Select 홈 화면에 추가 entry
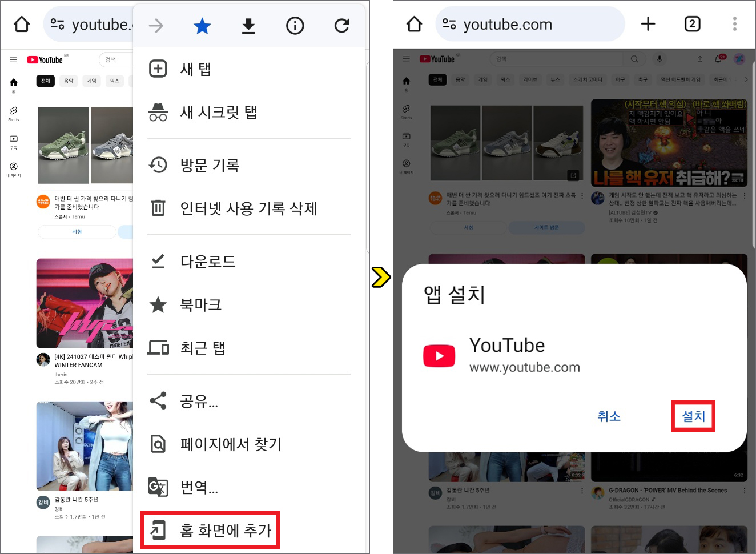The image size is (756, 554). click(210, 530)
